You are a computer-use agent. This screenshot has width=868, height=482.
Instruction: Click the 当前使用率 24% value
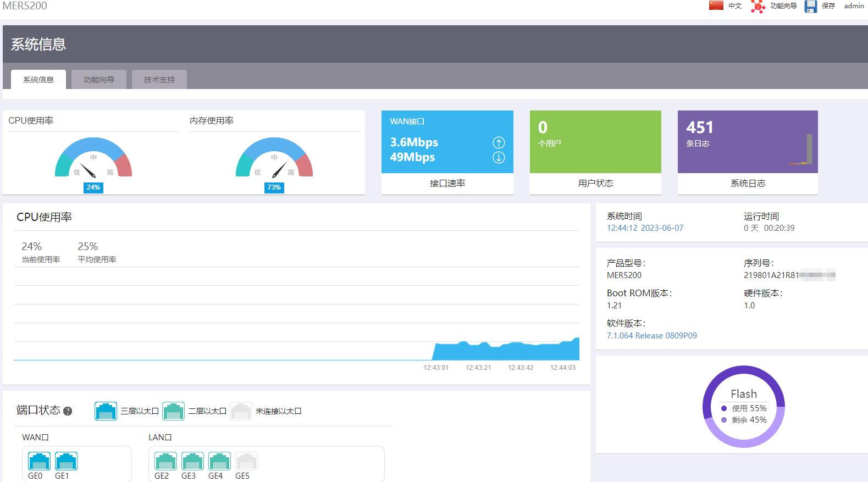click(x=32, y=247)
